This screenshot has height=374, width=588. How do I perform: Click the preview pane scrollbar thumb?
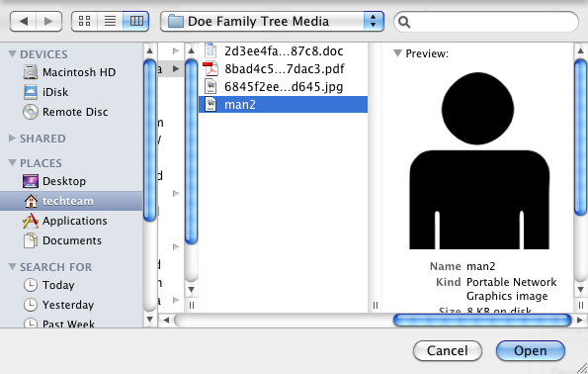point(580,138)
